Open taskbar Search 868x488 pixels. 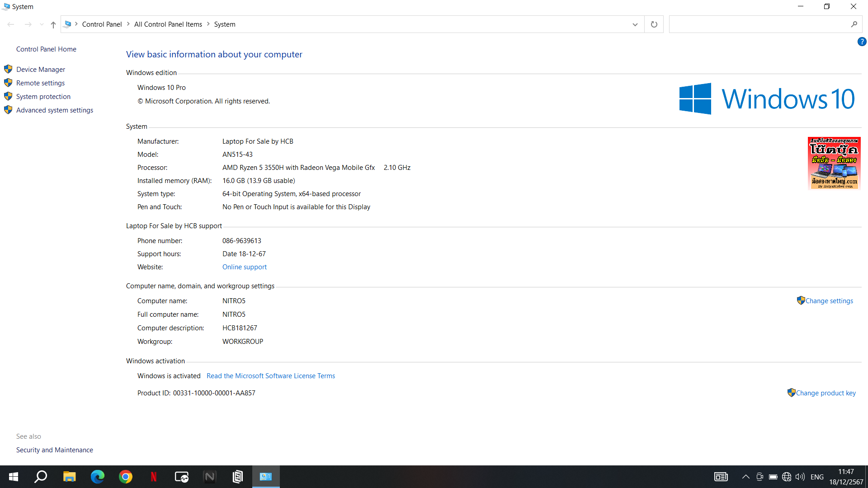tap(41, 477)
